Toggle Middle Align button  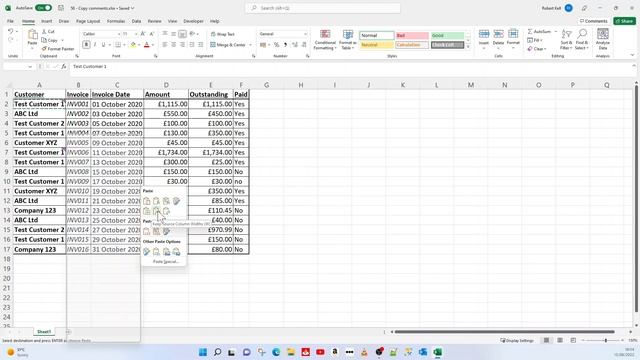coord(173,34)
